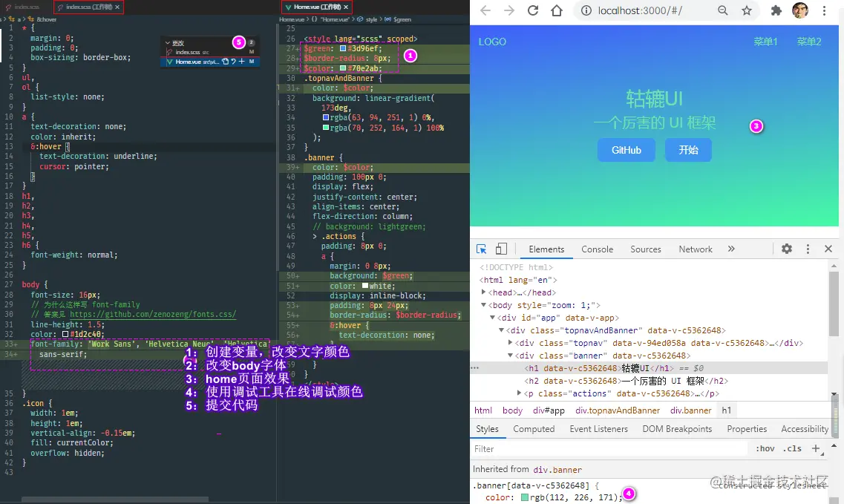Viewport: 844px width, 504px height.
Task: Open the Computed styles tab
Action: [534, 429]
